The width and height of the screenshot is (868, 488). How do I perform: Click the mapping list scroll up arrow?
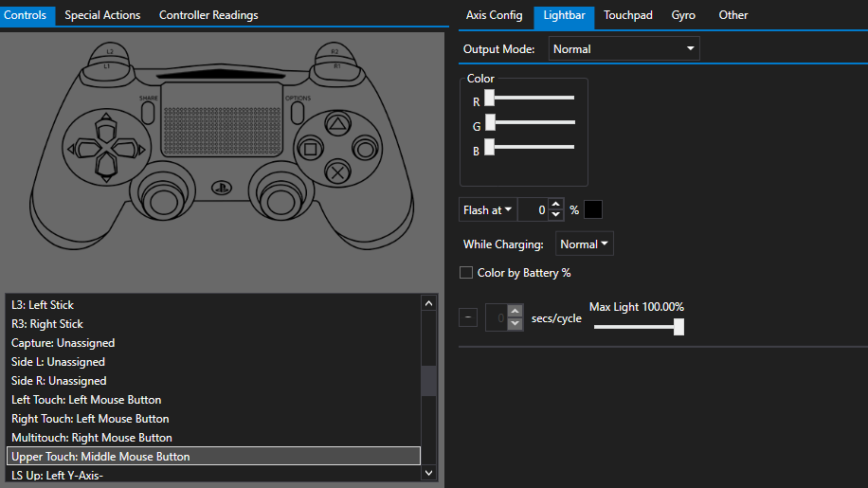[429, 303]
